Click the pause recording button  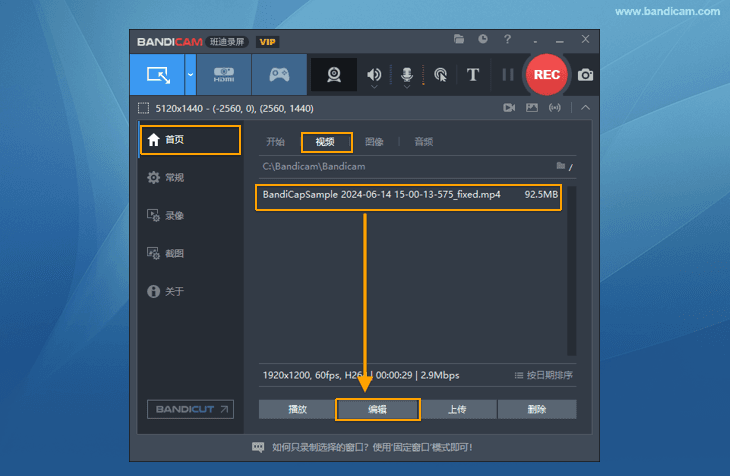click(x=508, y=75)
